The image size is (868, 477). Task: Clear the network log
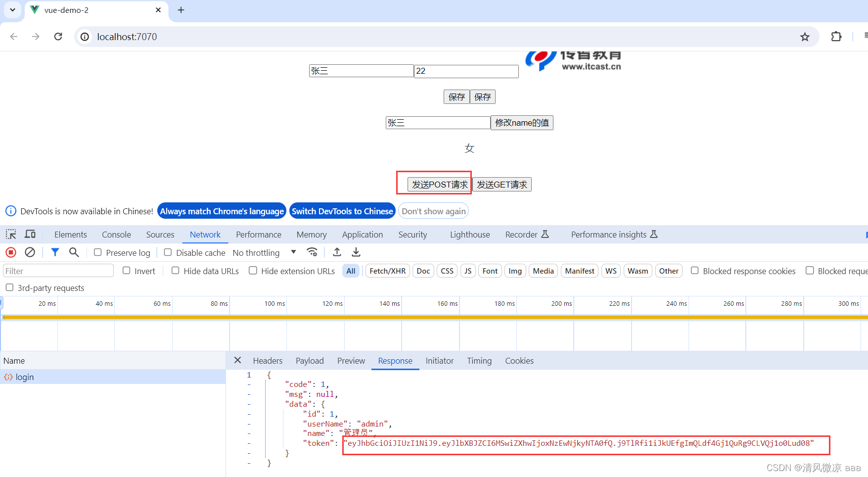click(30, 252)
